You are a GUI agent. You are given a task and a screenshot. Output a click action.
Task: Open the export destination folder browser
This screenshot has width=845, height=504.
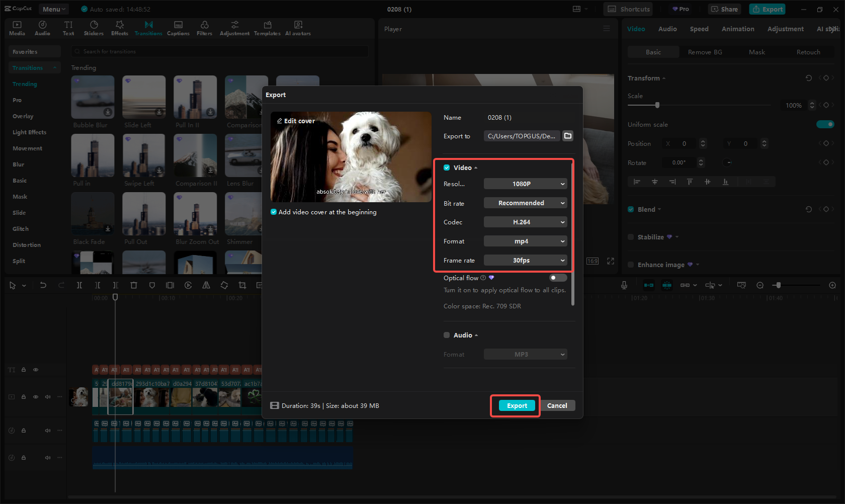568,136
